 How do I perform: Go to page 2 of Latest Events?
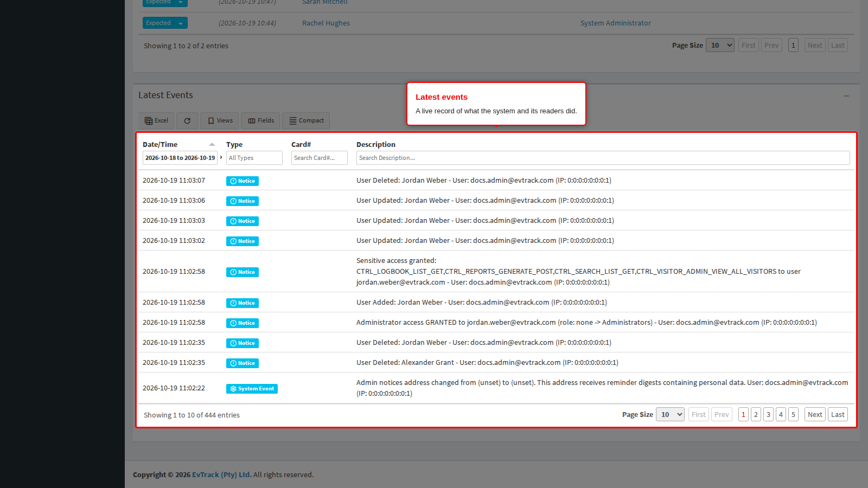pos(756,415)
